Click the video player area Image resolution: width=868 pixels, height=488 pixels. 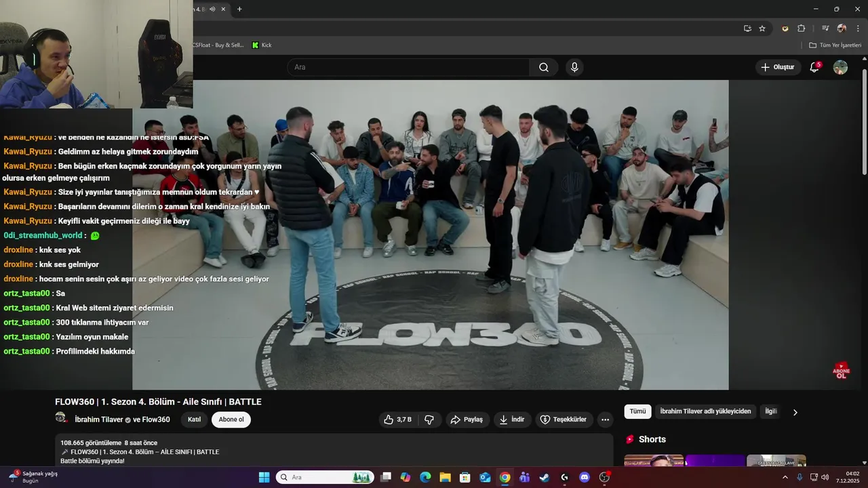pos(431,235)
